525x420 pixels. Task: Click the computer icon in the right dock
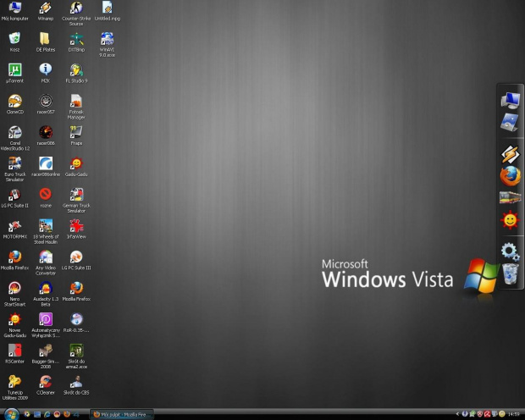[x=511, y=100]
